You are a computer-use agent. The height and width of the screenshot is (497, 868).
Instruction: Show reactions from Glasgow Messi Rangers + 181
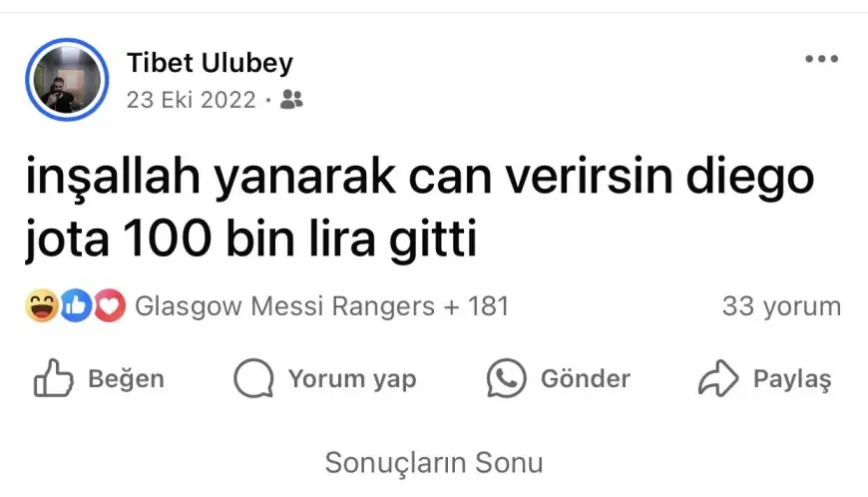coord(321,306)
